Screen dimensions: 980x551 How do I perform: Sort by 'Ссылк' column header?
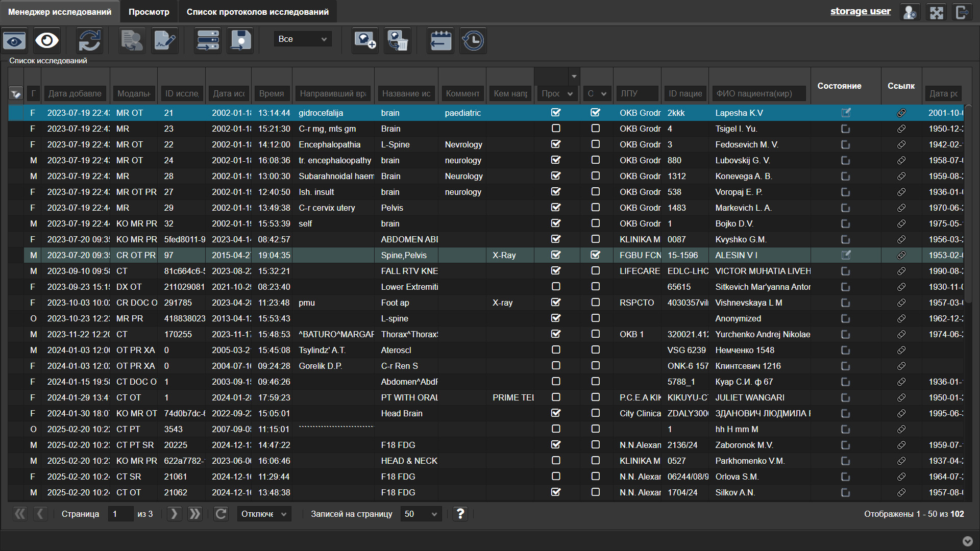[x=901, y=86]
